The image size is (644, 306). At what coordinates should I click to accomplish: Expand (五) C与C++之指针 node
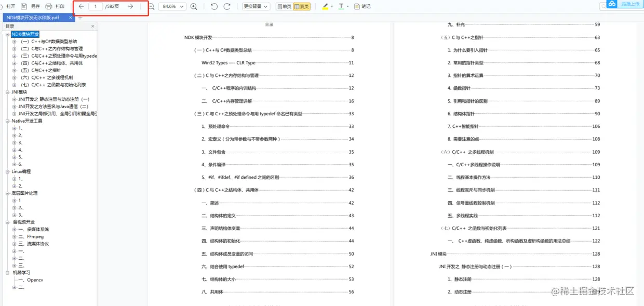15,70
